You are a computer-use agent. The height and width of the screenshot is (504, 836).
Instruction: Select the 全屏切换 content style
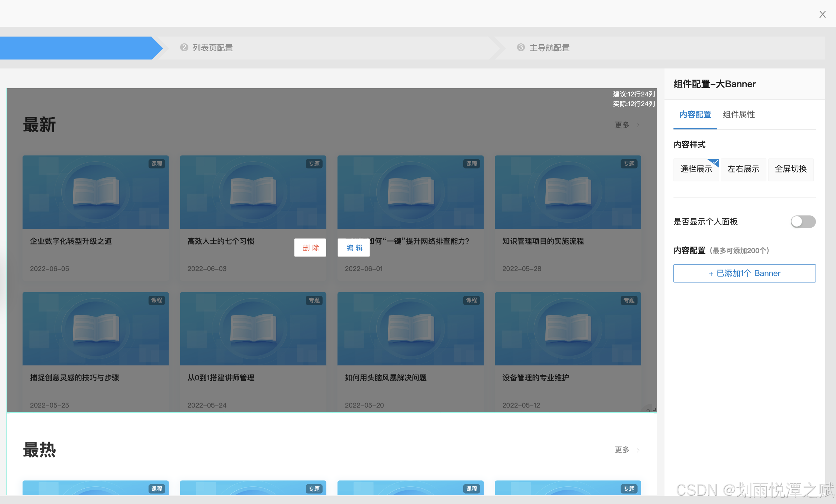tap(790, 169)
